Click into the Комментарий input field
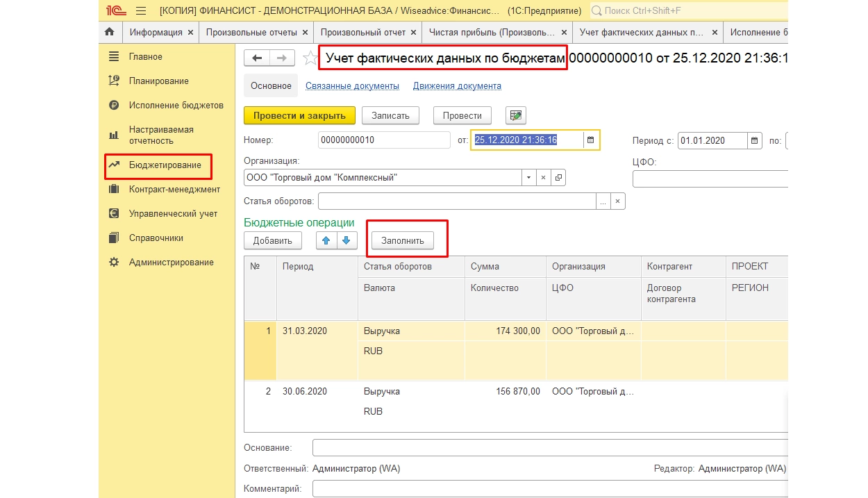Image resolution: width=868 pixels, height=498 pixels. coord(549,489)
